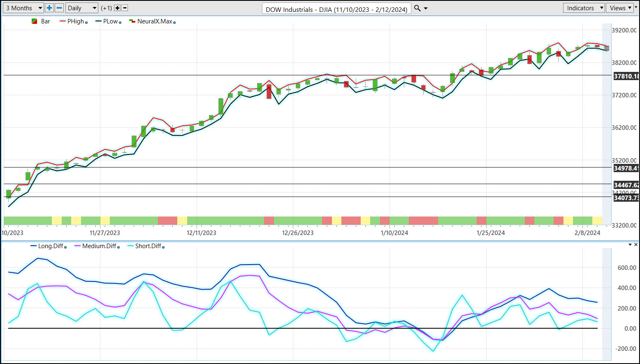Click the 400.00 label on Diff axis
640x364 pixels.
[627, 288]
